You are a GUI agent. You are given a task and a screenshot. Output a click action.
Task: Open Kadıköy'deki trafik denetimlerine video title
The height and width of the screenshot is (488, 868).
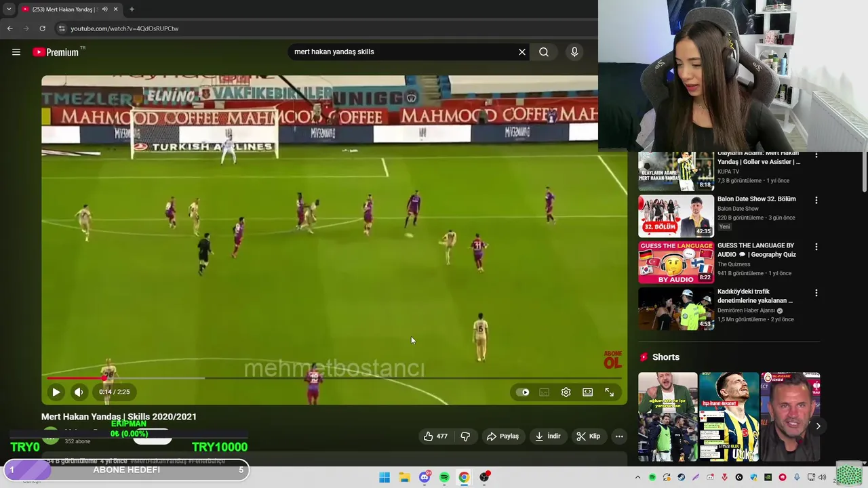pos(755,296)
